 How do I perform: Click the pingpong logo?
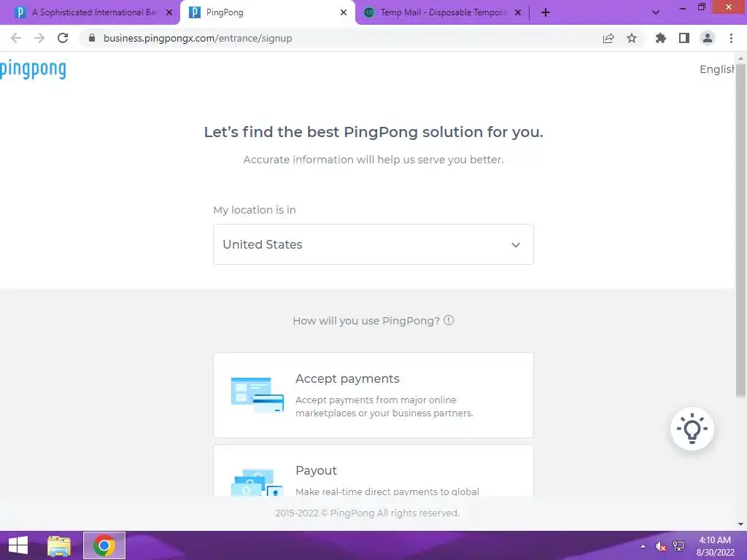point(33,69)
